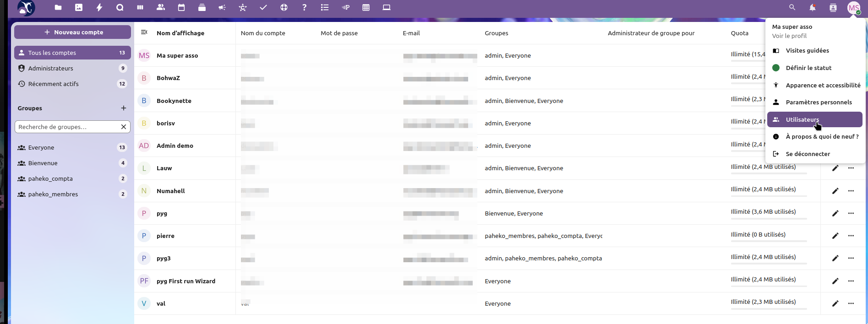Open more actions for user val
This screenshot has height=324, width=868.
pos(851,303)
